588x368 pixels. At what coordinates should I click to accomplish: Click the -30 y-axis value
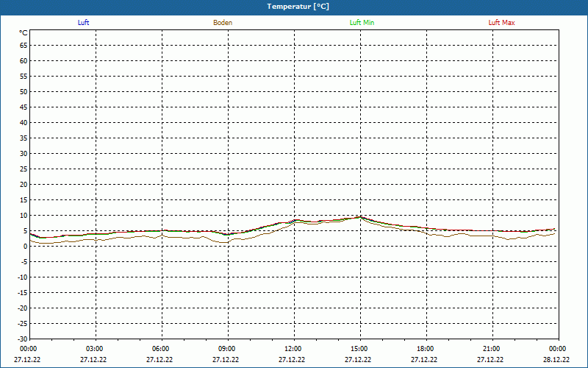23,339
